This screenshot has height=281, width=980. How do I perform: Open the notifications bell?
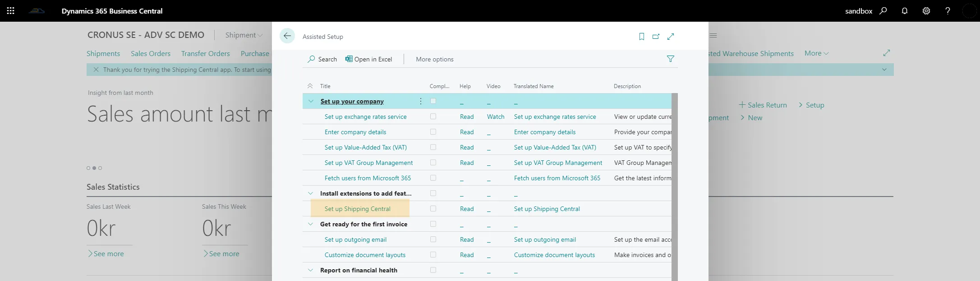pos(905,11)
